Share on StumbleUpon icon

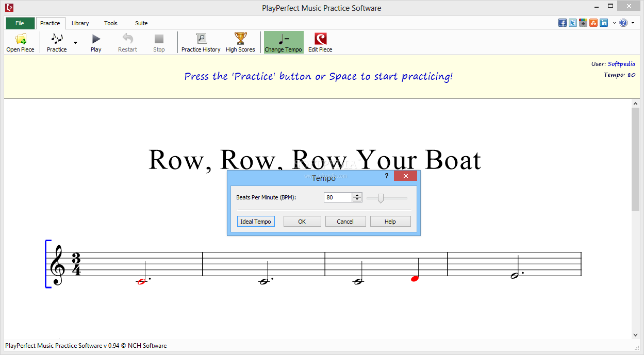pyautogui.click(x=593, y=23)
